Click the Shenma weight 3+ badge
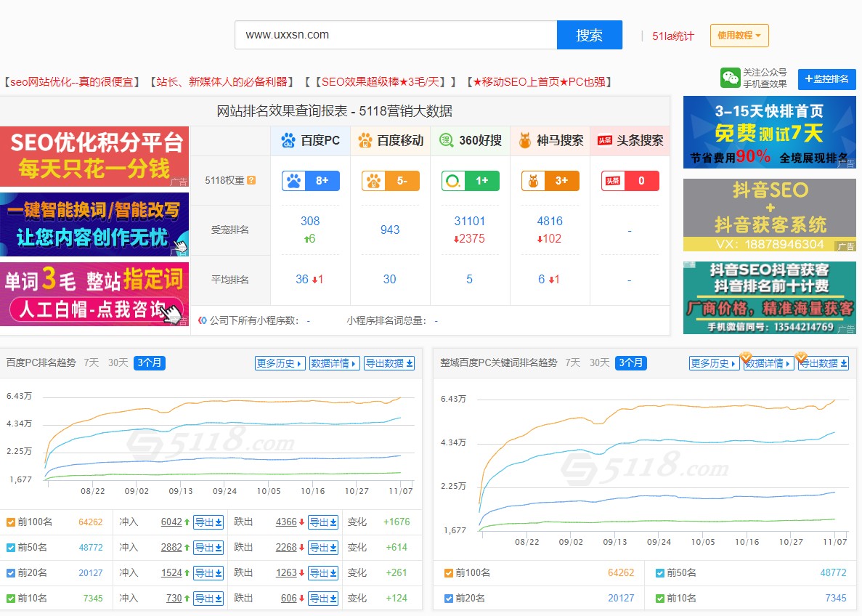This screenshot has width=862, height=616. pyautogui.click(x=550, y=181)
